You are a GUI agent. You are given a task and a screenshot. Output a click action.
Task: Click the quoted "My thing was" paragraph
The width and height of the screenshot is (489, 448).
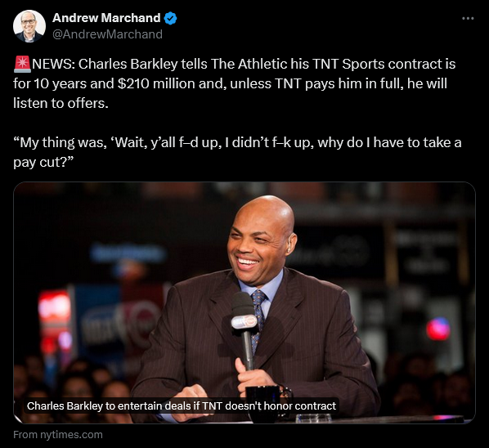(237, 152)
